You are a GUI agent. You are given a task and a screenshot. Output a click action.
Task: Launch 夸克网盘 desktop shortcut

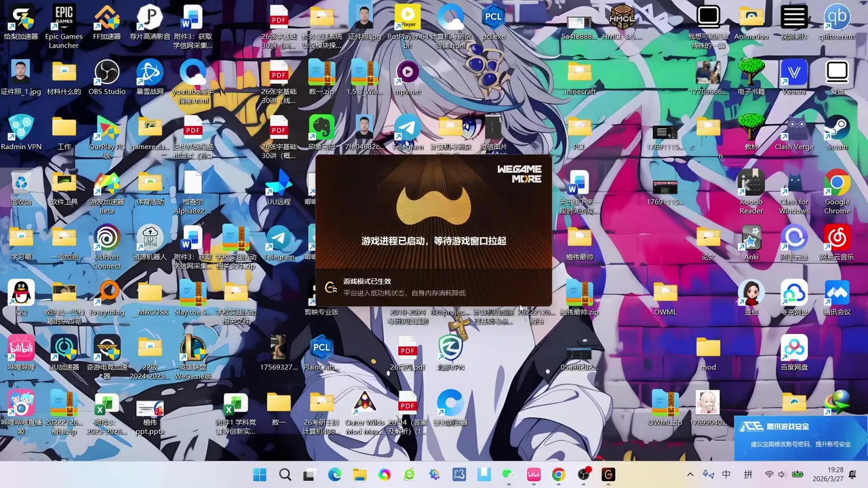(x=794, y=298)
